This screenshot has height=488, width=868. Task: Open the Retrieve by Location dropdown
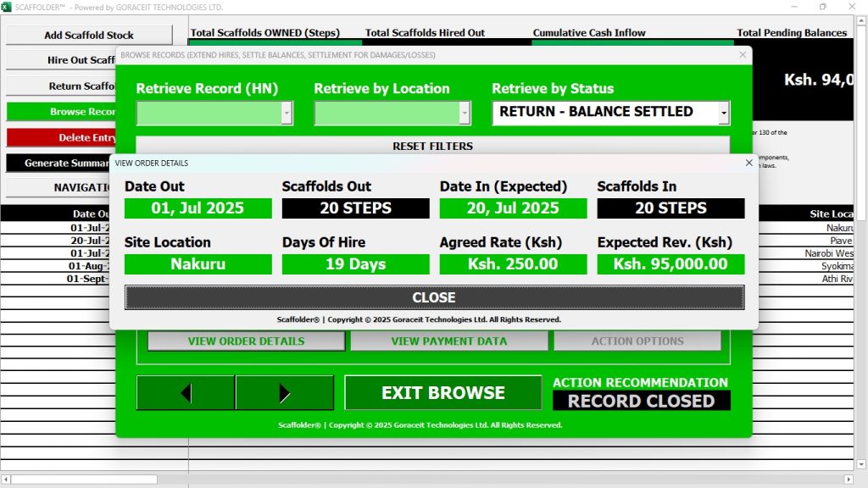[x=464, y=113]
